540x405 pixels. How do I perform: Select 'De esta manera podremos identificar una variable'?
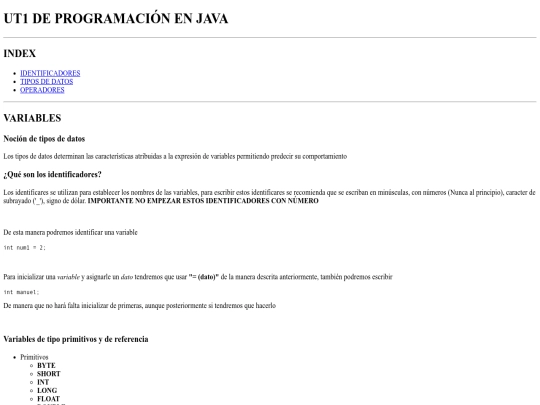[x=70, y=232]
